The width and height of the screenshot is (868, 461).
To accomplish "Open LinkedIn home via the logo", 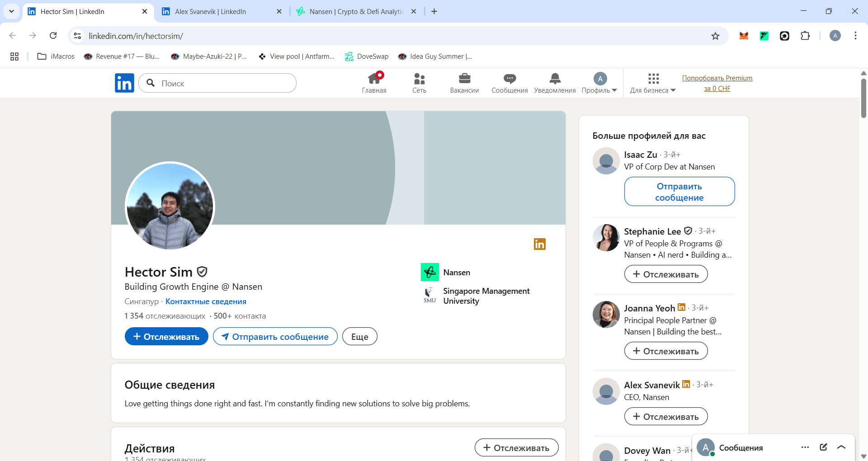I will coord(124,83).
